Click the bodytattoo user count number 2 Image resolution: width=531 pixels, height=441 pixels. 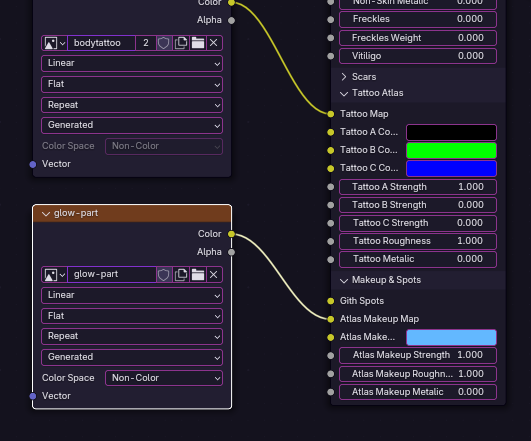coord(146,43)
